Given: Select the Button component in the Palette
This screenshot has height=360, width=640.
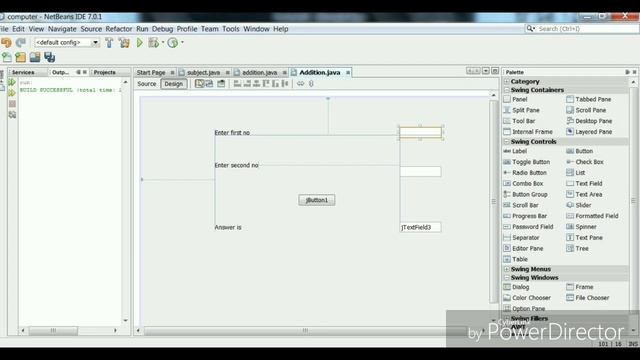Looking at the screenshot, I should pyautogui.click(x=580, y=151).
